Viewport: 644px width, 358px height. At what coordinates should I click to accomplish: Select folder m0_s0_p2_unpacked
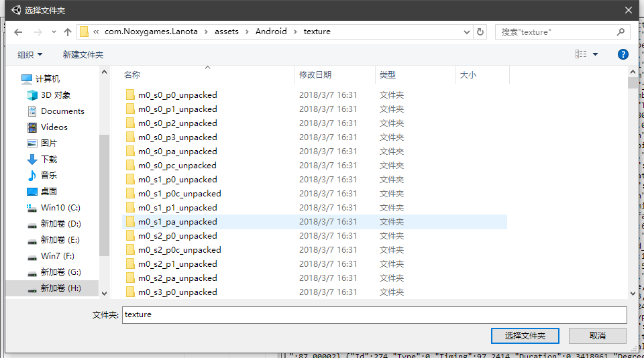pyautogui.click(x=315, y=123)
